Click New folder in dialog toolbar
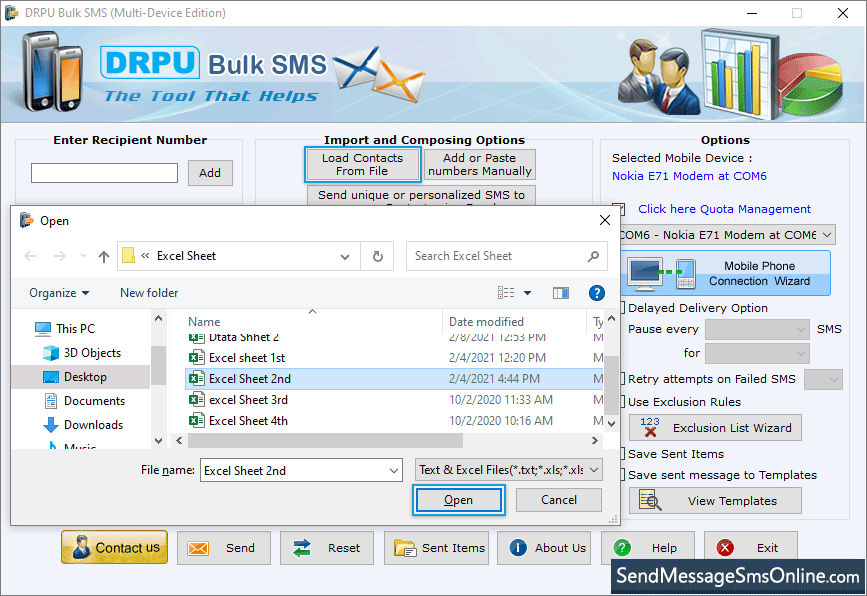This screenshot has height=596, width=867. click(149, 292)
